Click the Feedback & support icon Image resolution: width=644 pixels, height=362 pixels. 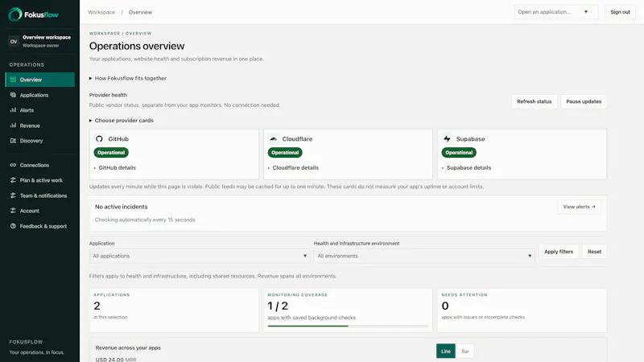click(x=13, y=226)
